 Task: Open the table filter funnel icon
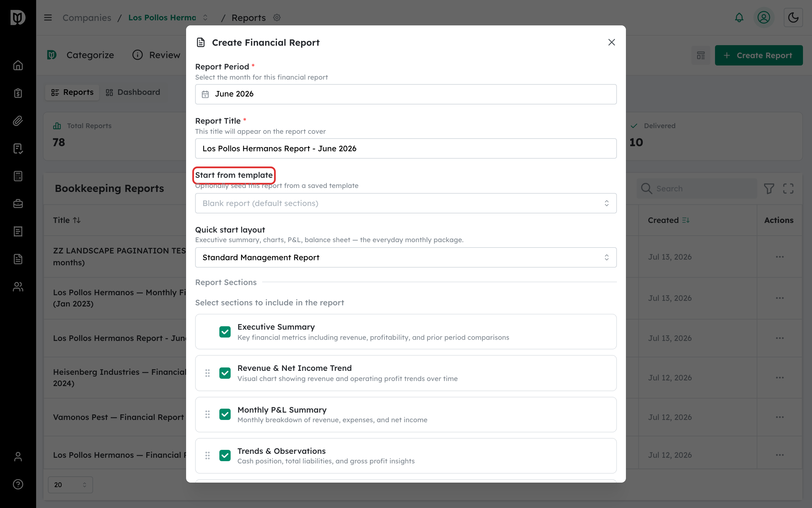769,189
